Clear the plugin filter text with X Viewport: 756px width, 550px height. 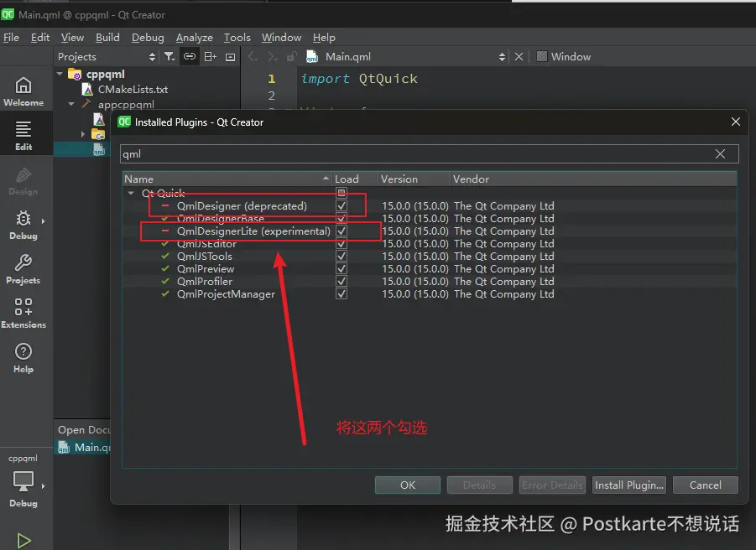(720, 153)
